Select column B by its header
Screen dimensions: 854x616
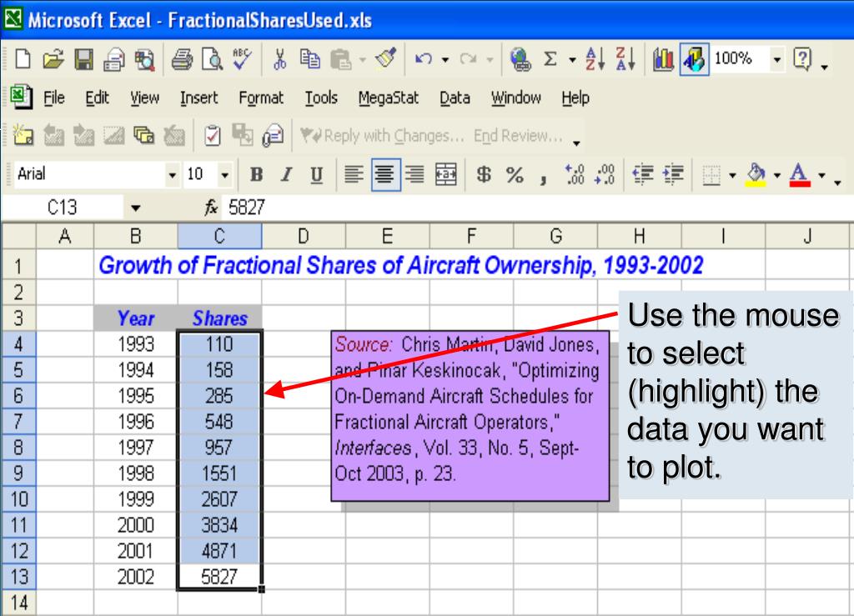click(x=136, y=236)
